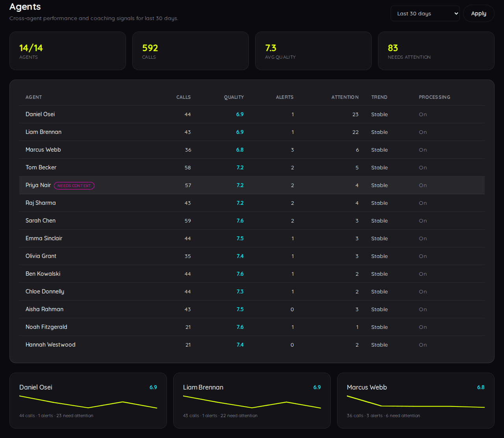This screenshot has width=504, height=438.
Task: Click Marcus Webb's 6.8 table quality score
Action: [240, 150]
